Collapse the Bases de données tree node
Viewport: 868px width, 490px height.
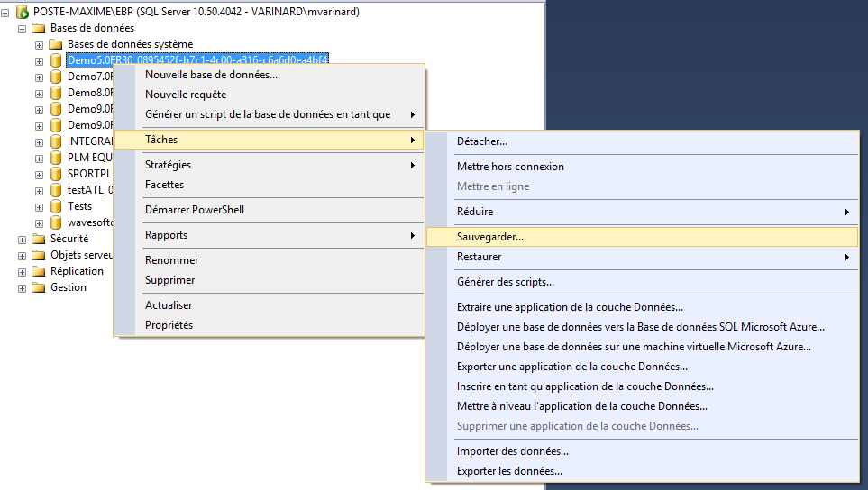point(23,29)
